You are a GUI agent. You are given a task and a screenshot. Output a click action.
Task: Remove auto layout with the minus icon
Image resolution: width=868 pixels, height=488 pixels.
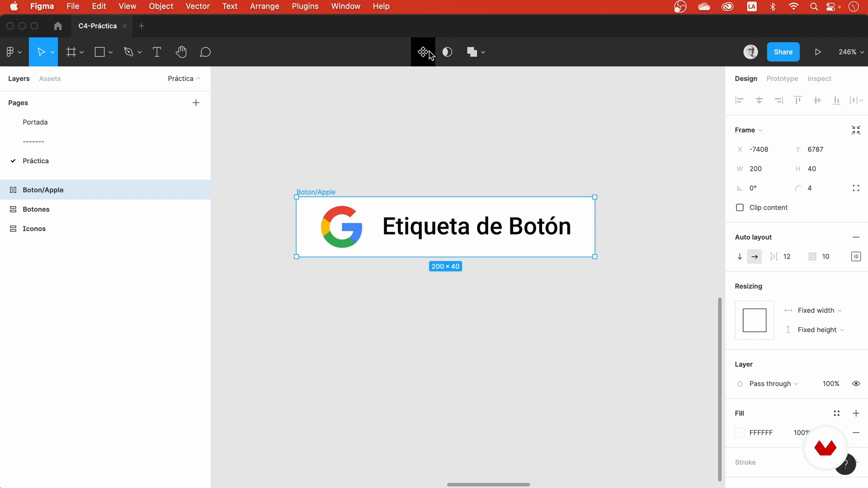click(856, 237)
